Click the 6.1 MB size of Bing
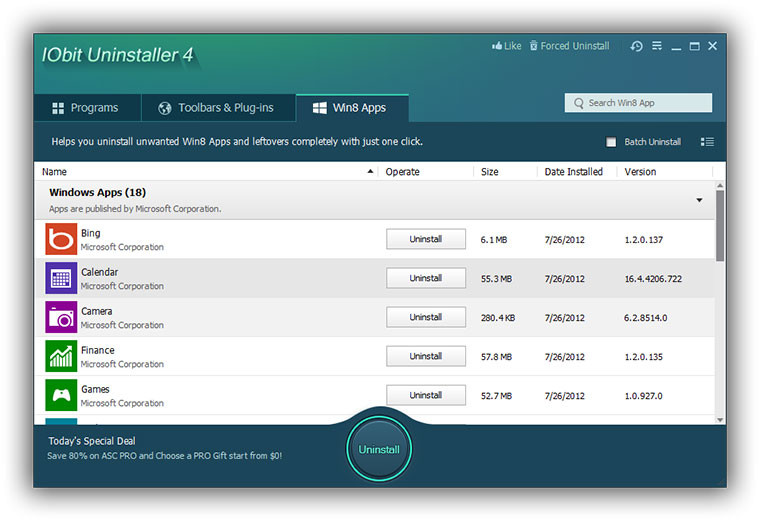 click(493, 240)
